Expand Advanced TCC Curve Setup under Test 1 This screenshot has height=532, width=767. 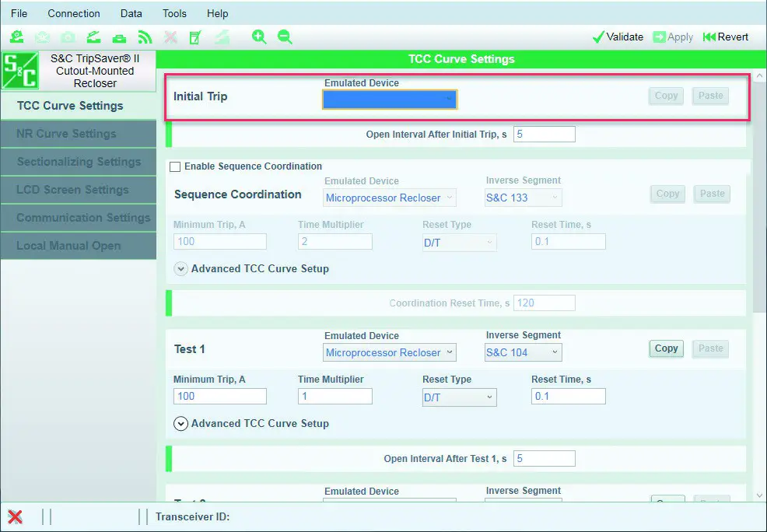(181, 423)
